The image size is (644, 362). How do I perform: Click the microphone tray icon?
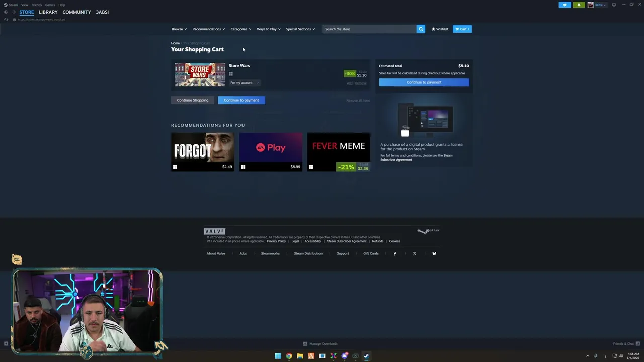(x=596, y=356)
